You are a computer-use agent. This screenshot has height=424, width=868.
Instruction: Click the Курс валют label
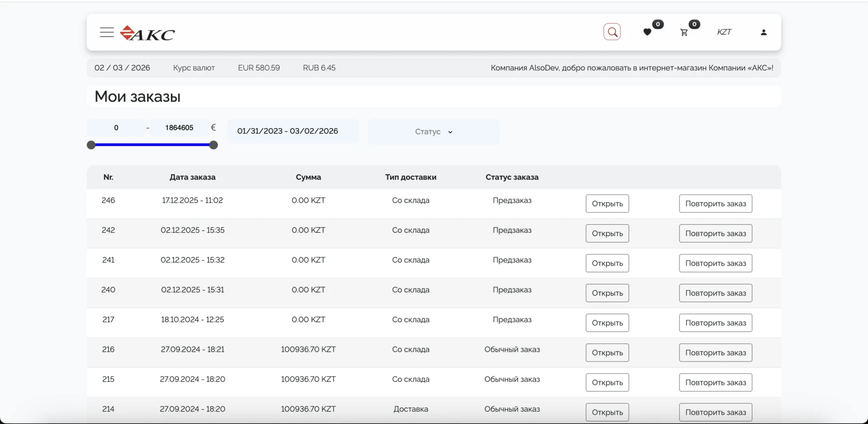coord(194,68)
